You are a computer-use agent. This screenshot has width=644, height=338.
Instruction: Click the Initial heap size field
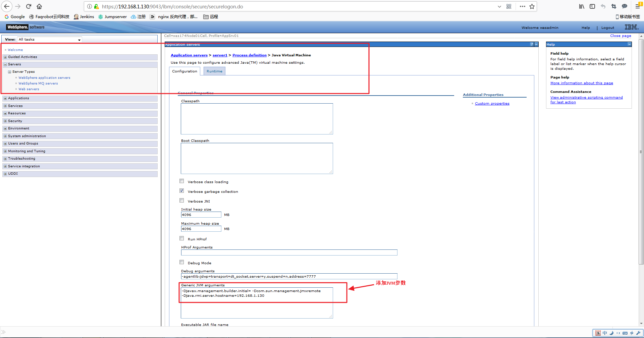click(201, 215)
